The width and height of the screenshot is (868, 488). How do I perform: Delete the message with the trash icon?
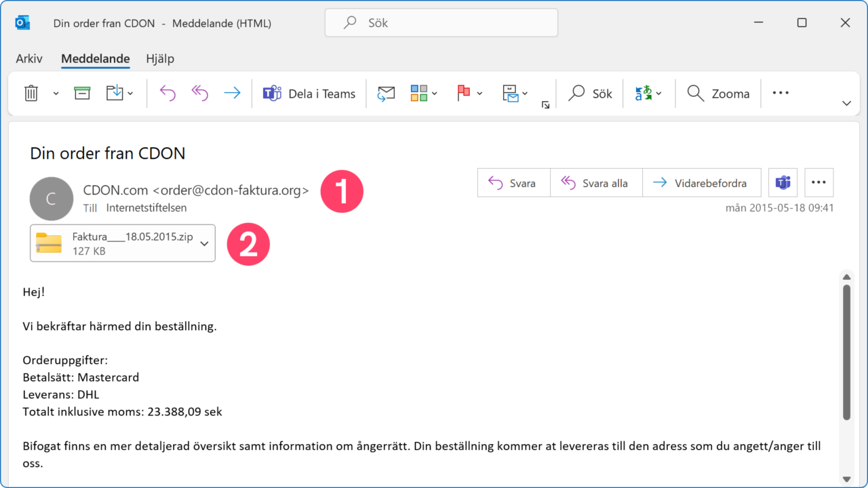pos(31,94)
